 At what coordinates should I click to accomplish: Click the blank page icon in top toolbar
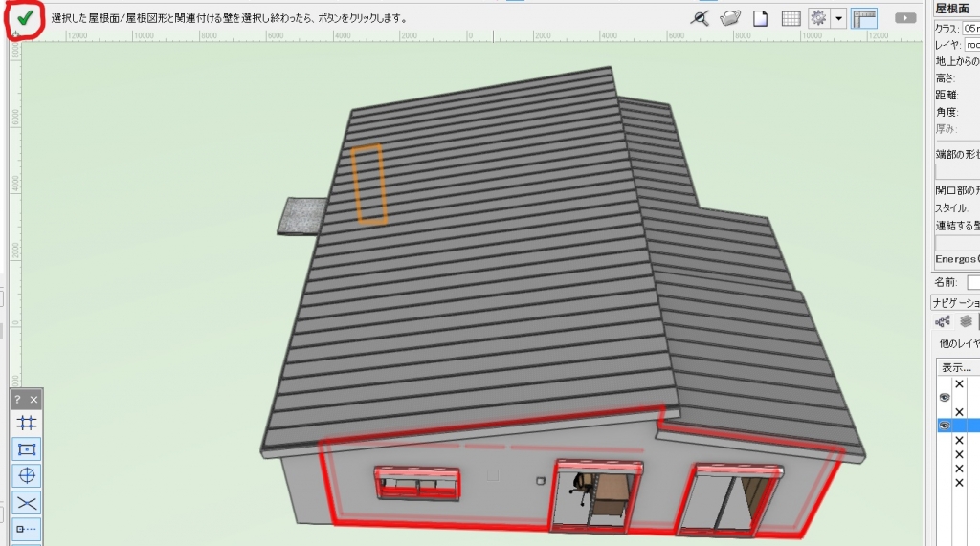pos(761,18)
